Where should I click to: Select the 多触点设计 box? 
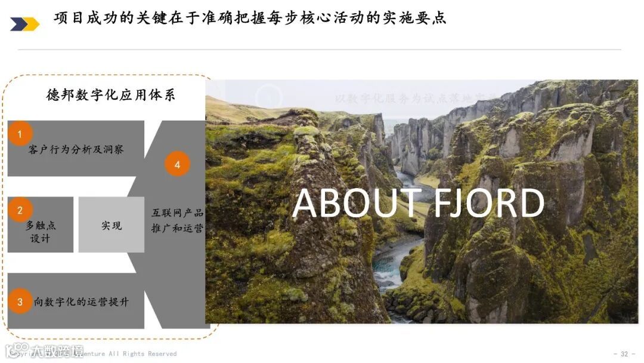click(x=41, y=224)
